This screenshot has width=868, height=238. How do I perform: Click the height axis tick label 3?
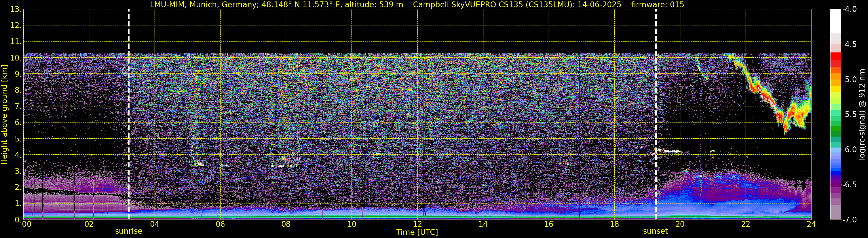point(18,171)
